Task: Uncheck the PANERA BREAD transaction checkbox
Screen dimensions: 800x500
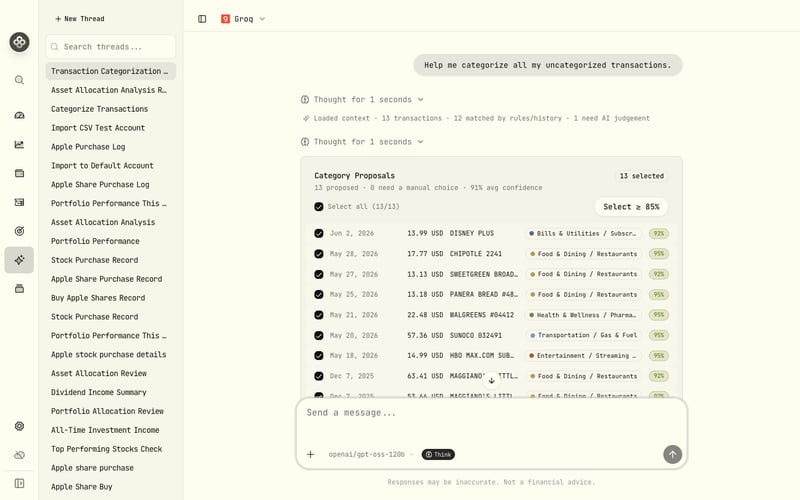Action: tap(319, 294)
